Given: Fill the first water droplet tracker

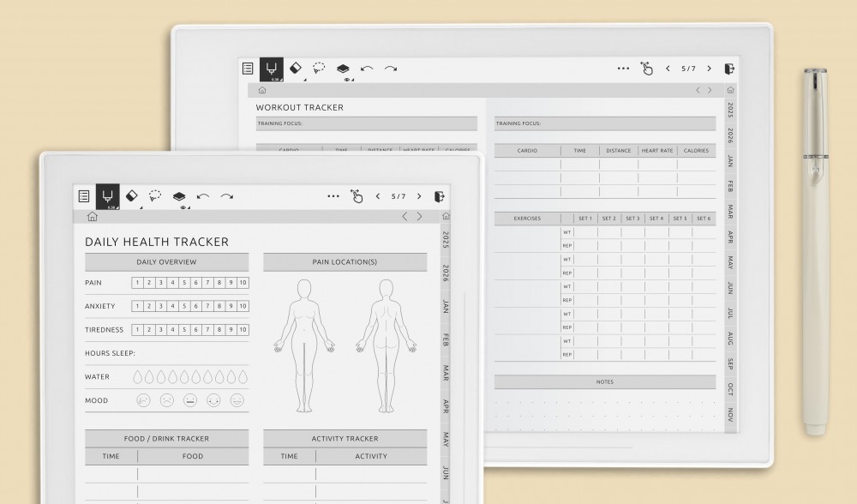Looking at the screenshot, I should [138, 375].
